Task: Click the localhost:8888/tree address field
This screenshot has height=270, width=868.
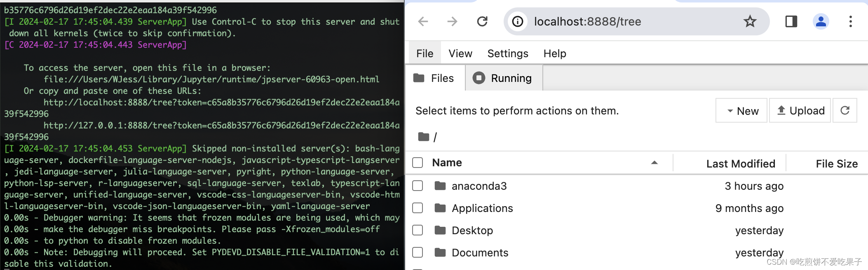Action: click(618, 21)
